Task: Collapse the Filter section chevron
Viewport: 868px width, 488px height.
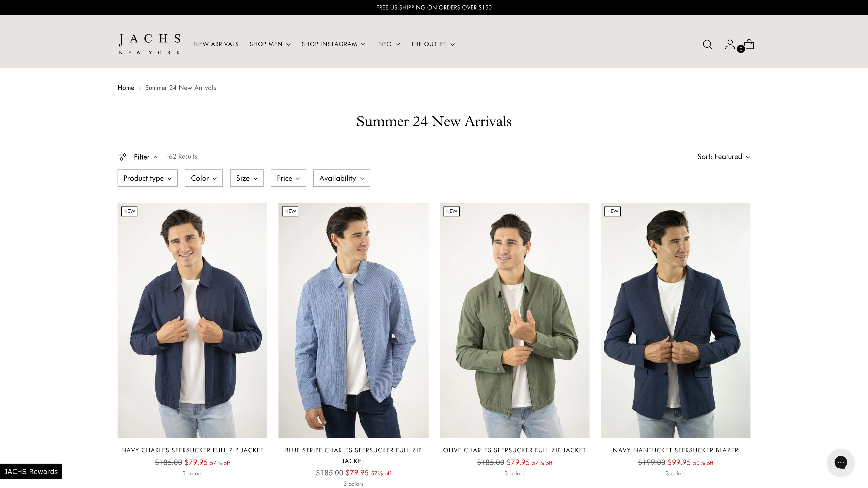Action: tap(156, 157)
